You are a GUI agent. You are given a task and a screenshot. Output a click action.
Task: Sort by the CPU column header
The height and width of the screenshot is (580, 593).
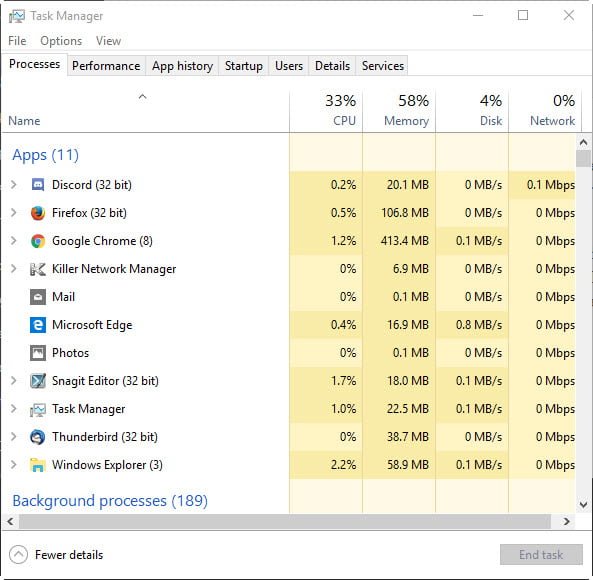click(x=326, y=111)
